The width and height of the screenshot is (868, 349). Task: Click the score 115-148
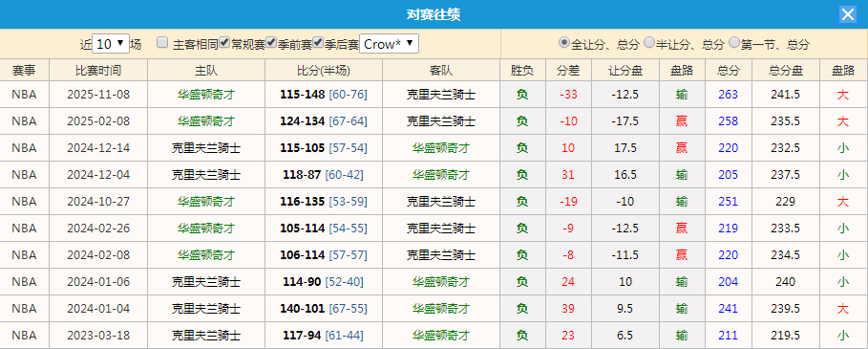pyautogui.click(x=303, y=95)
